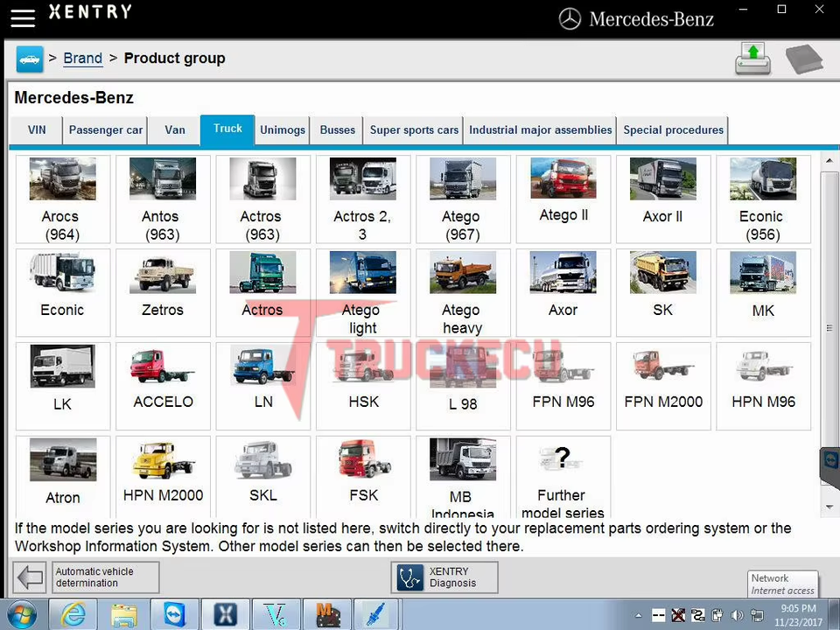Open the Special procedures tab
840x630 pixels.
pyautogui.click(x=674, y=130)
